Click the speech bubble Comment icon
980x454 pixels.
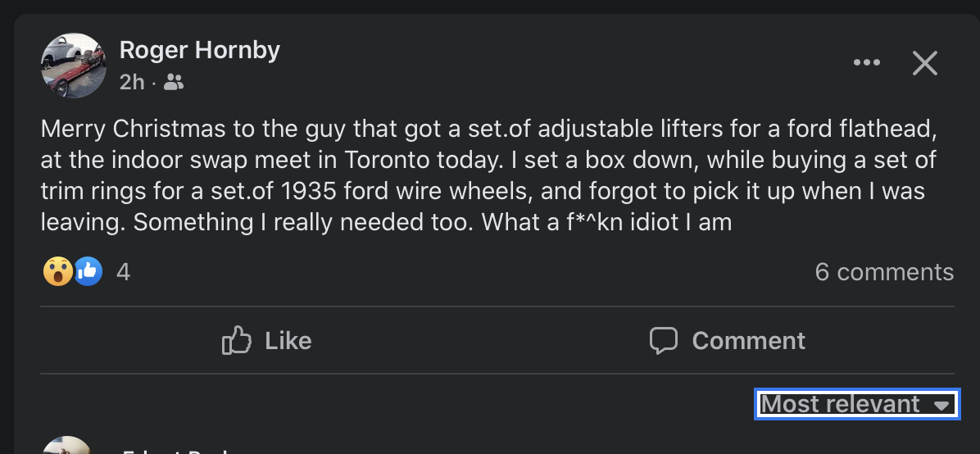663,341
